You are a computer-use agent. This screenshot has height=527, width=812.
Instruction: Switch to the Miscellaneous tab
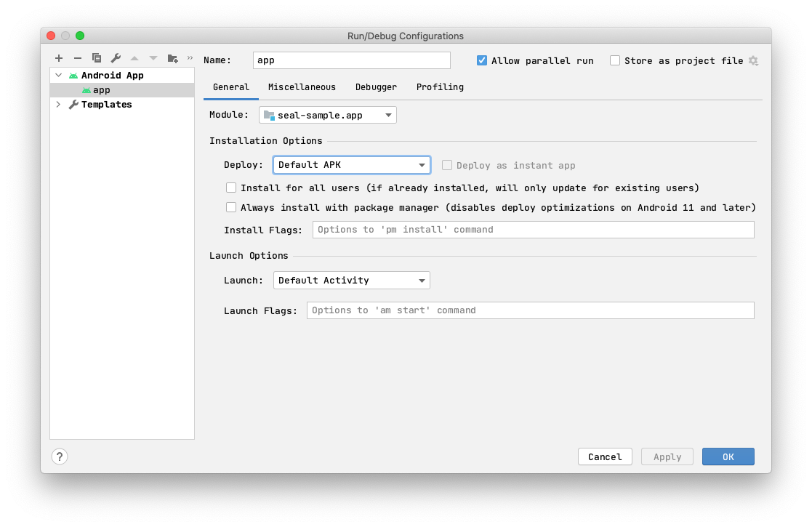point(302,87)
